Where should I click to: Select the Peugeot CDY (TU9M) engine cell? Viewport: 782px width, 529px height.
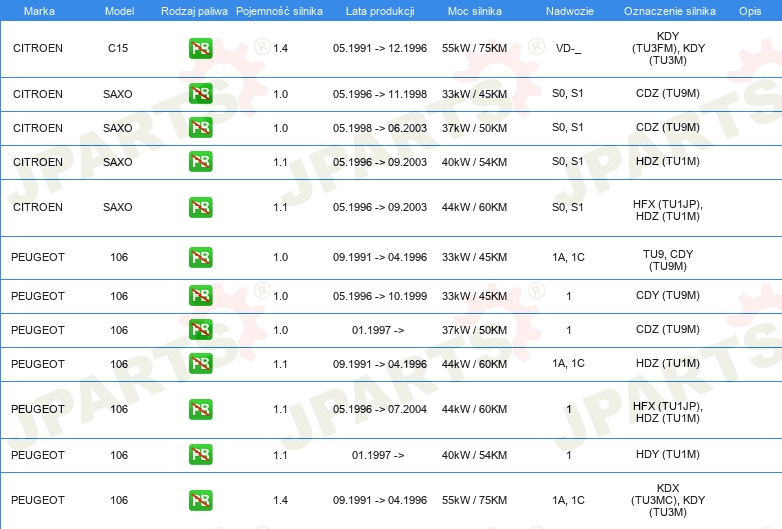click(x=668, y=295)
